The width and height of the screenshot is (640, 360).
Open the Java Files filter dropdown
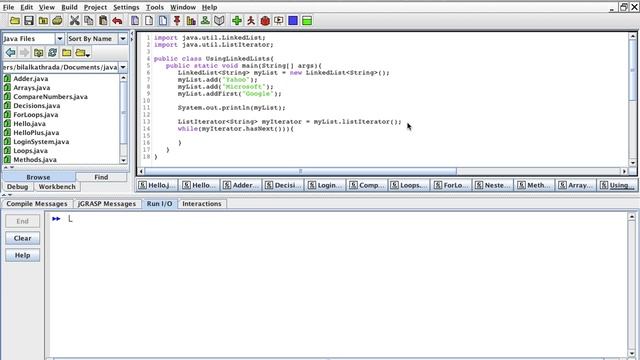(60, 39)
